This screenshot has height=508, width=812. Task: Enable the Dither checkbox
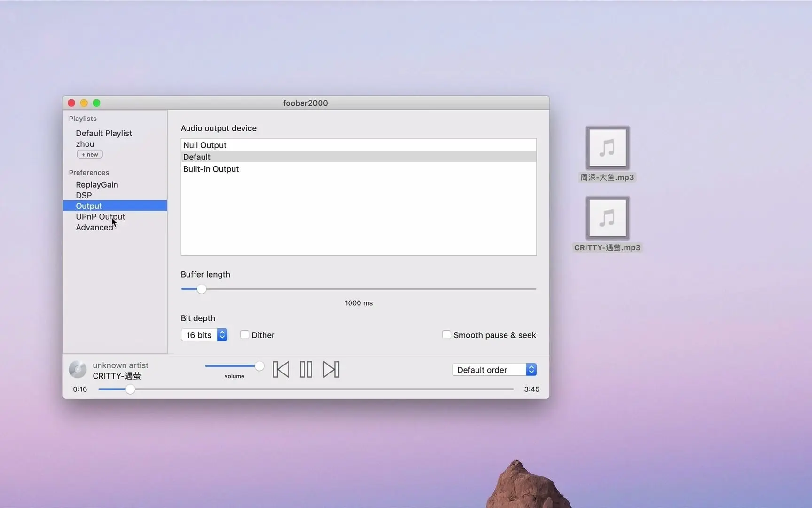click(x=244, y=335)
